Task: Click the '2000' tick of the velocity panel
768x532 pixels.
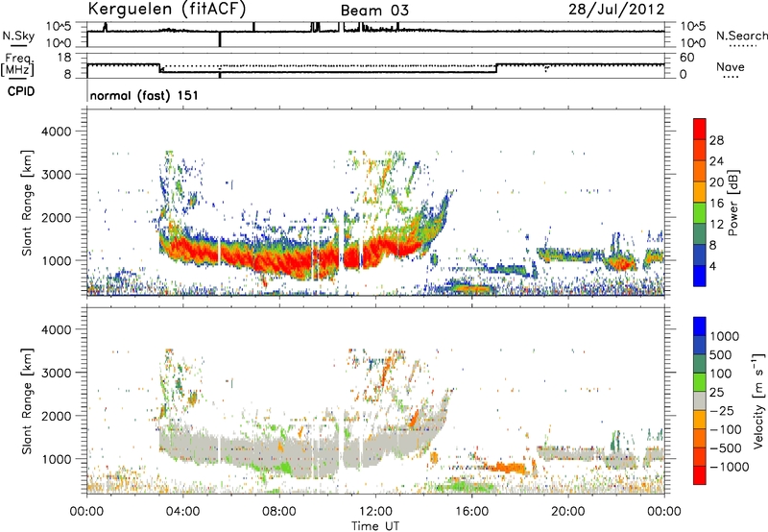Action: (x=57, y=416)
